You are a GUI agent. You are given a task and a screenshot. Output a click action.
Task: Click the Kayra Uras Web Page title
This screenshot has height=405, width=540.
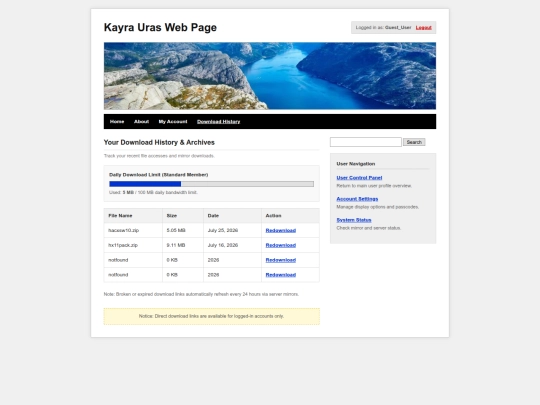pos(160,27)
